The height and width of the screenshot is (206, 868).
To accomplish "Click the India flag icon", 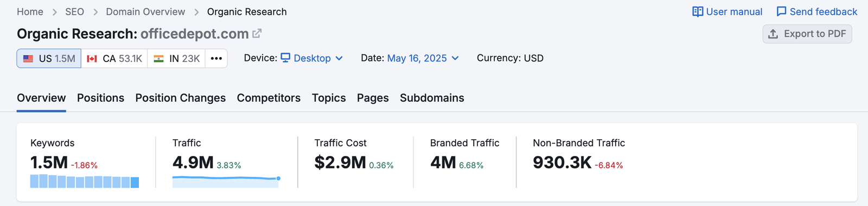I will pyautogui.click(x=158, y=59).
